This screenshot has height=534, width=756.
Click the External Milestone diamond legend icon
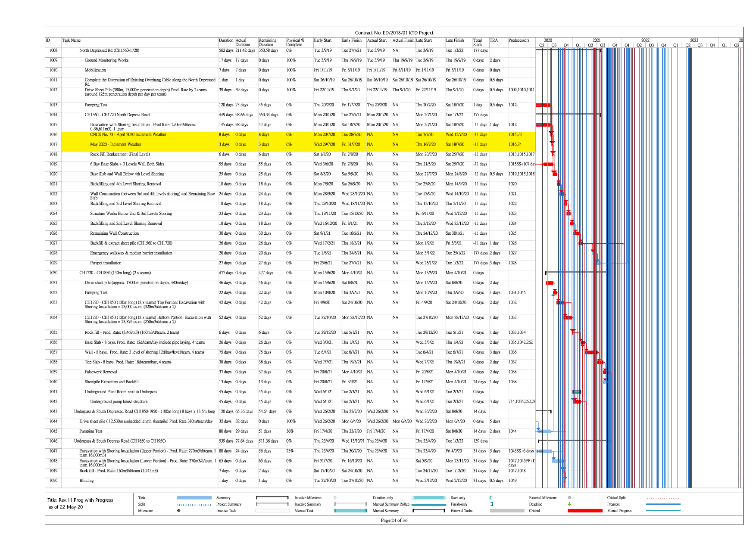coord(569,498)
